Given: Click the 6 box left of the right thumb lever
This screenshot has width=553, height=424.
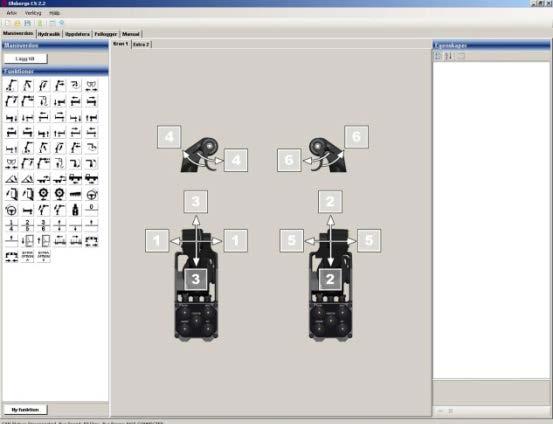Looking at the screenshot, I should (x=289, y=160).
